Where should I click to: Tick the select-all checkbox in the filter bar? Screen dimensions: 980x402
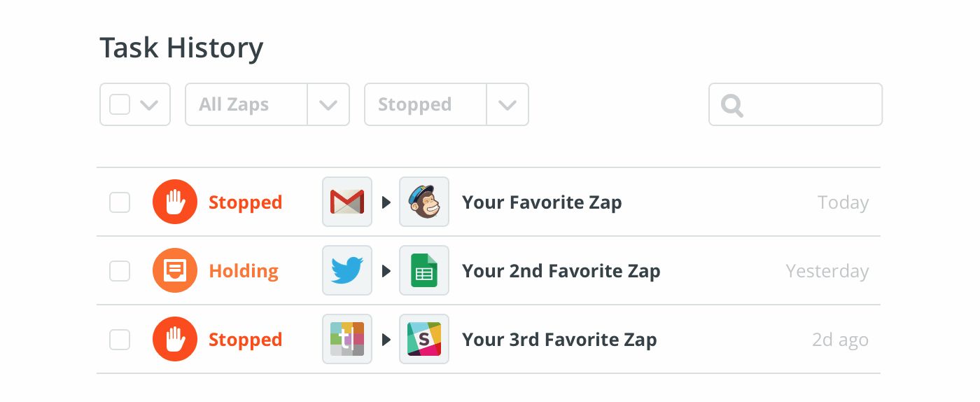[x=120, y=105]
